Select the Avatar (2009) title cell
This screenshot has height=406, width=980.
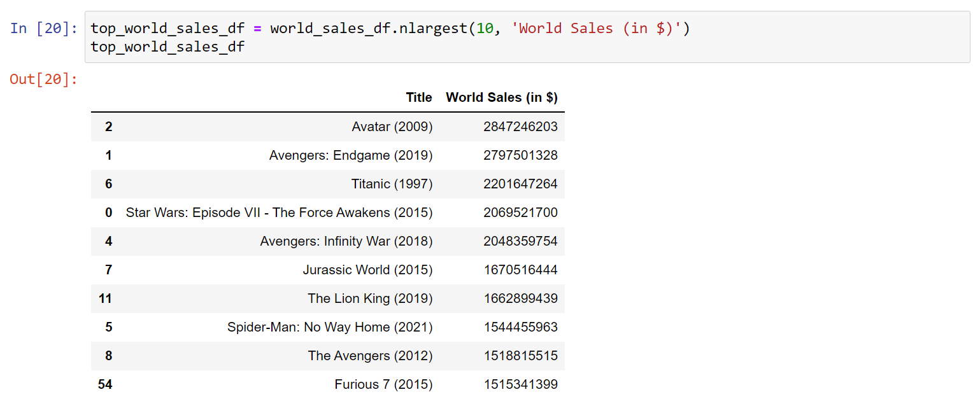[x=392, y=127]
